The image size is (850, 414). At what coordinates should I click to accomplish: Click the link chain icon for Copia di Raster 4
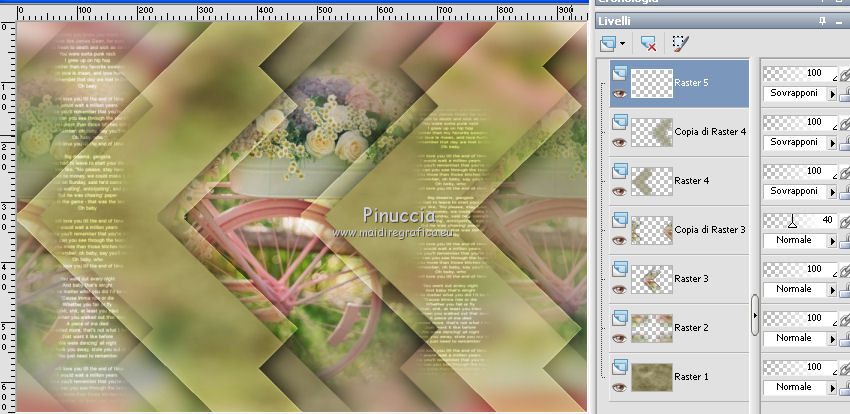coord(845,124)
